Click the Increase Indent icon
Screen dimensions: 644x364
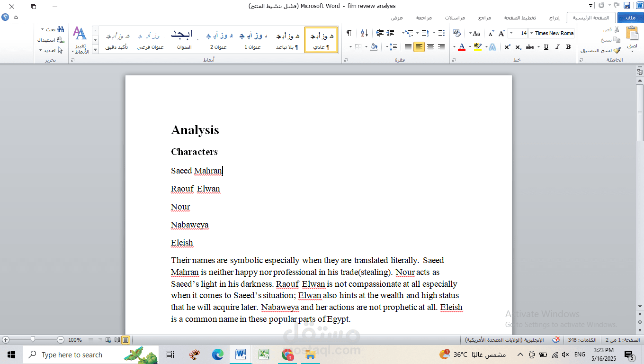[x=380, y=33]
